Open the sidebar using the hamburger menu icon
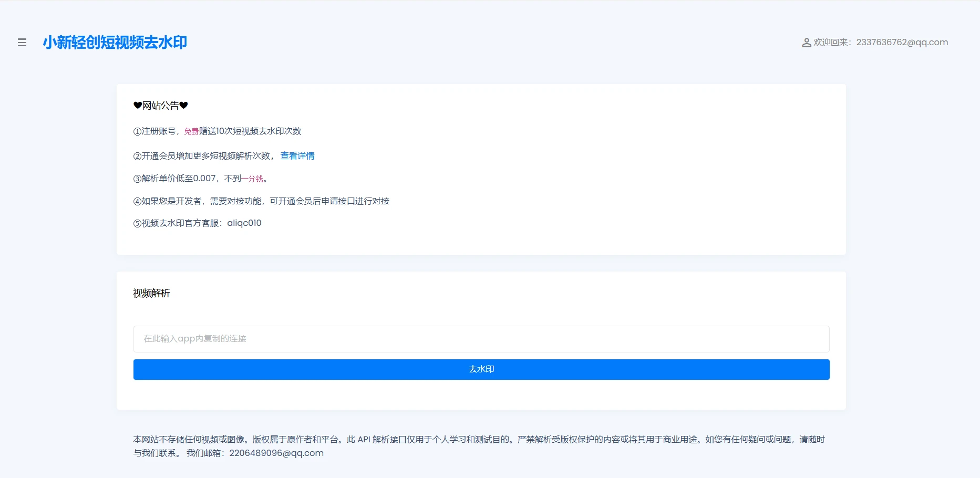Viewport: 980px width, 478px height. pos(22,43)
